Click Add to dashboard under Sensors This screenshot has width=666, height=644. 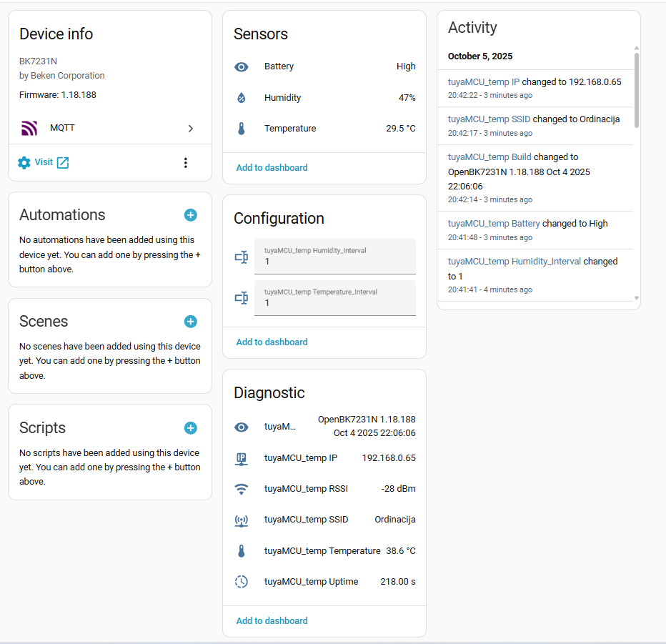click(272, 168)
